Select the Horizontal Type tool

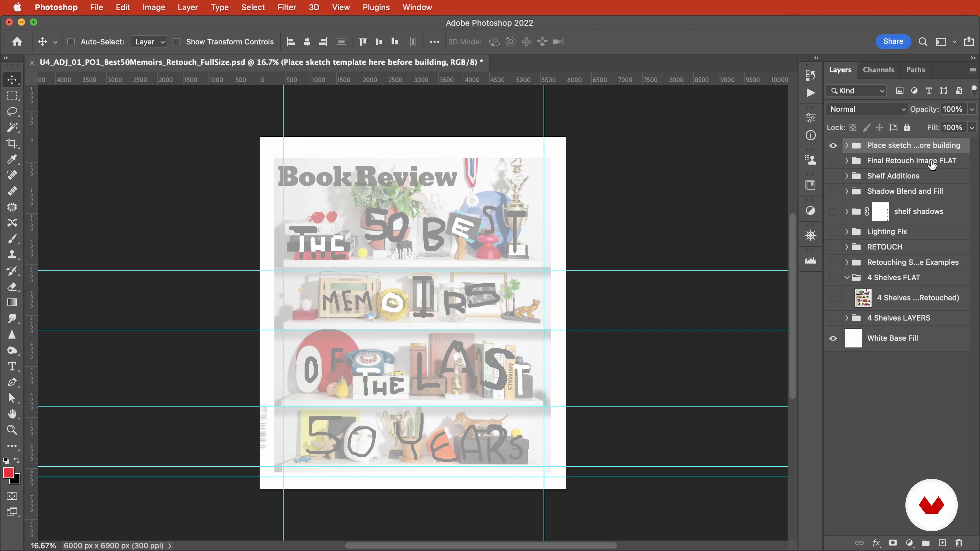pos(12,366)
